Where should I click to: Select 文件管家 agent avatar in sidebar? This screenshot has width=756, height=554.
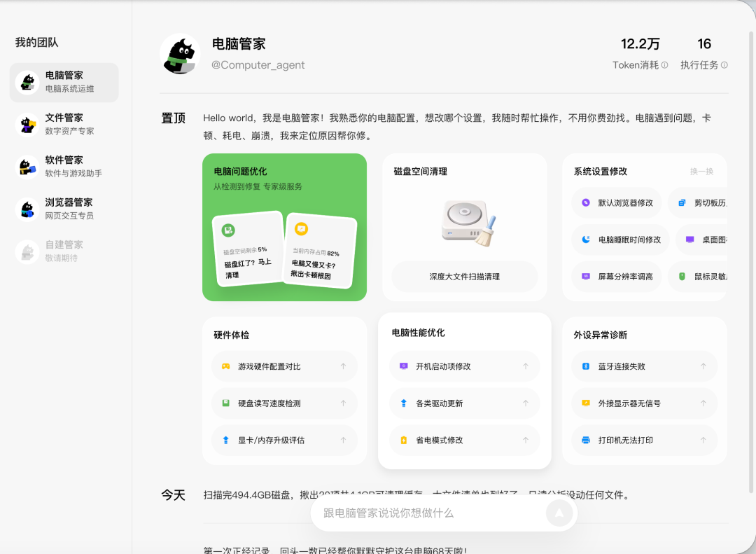point(27,125)
